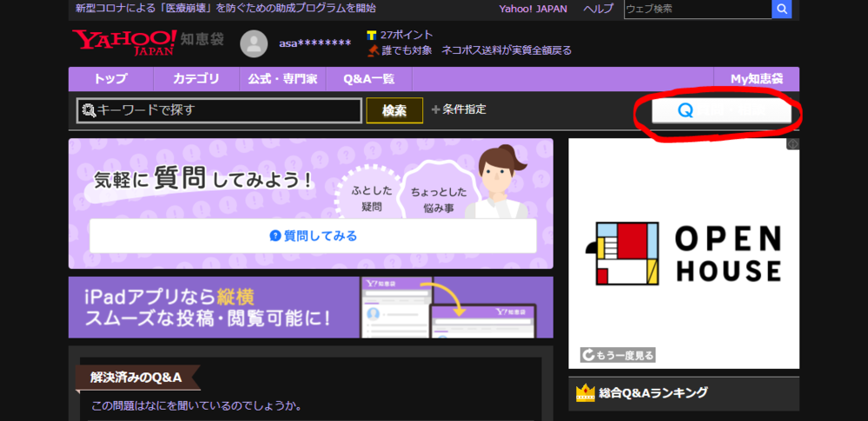Go to the Q&A一覧 tab
Image resolution: width=868 pixels, height=421 pixels.
click(x=368, y=79)
